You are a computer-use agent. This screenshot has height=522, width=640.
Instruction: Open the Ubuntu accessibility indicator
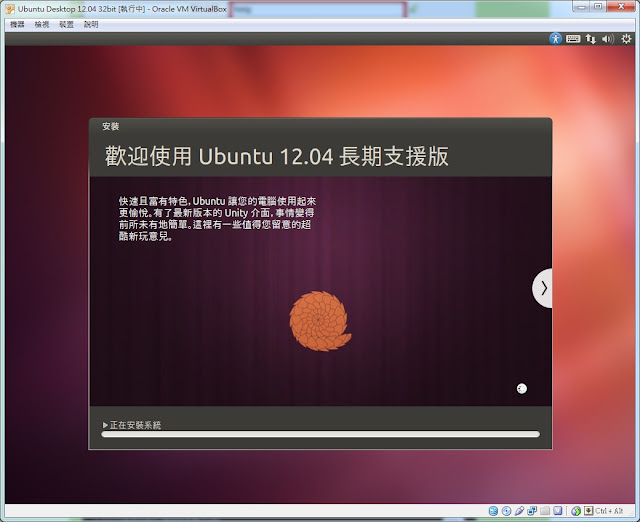(x=555, y=39)
